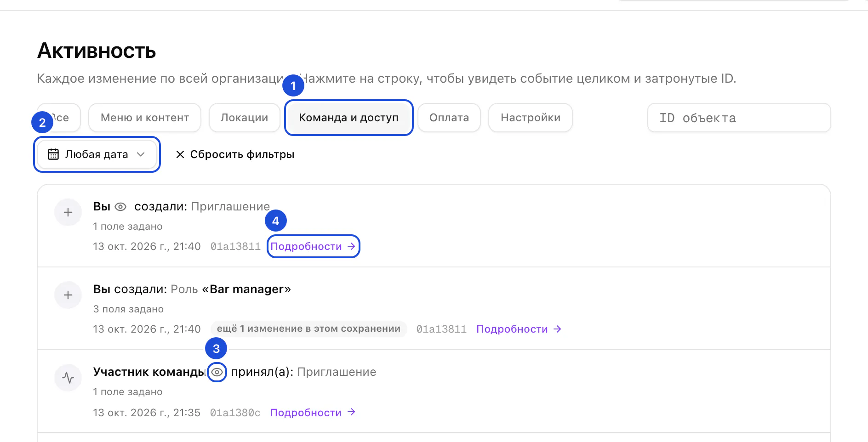Click the 01a13811 ID in the Bar manager row

click(441, 329)
